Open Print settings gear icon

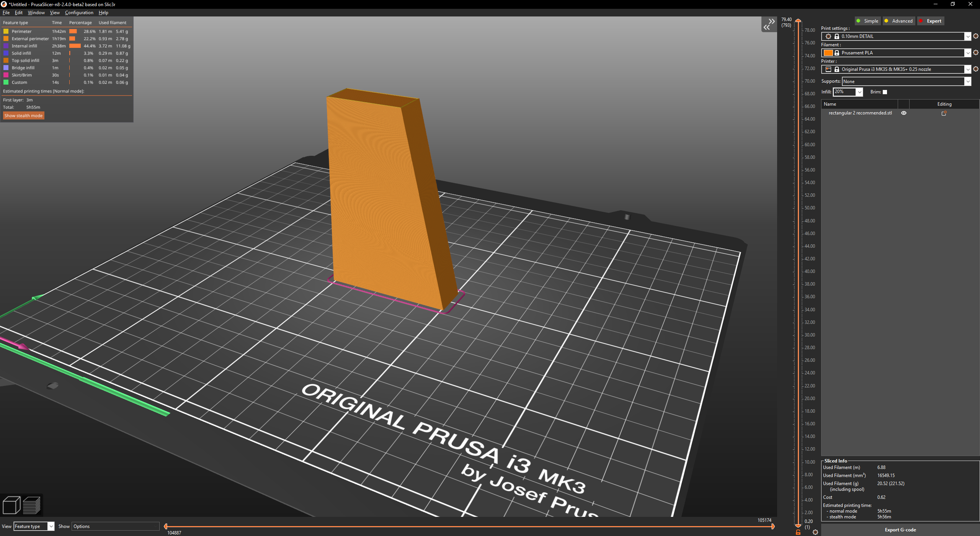coord(975,36)
